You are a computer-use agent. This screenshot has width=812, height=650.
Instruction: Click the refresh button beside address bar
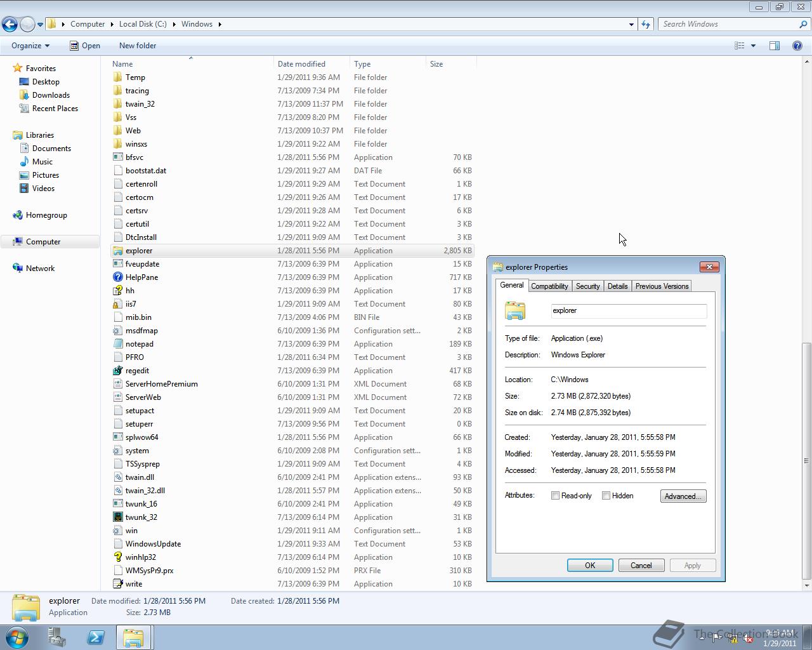click(646, 24)
